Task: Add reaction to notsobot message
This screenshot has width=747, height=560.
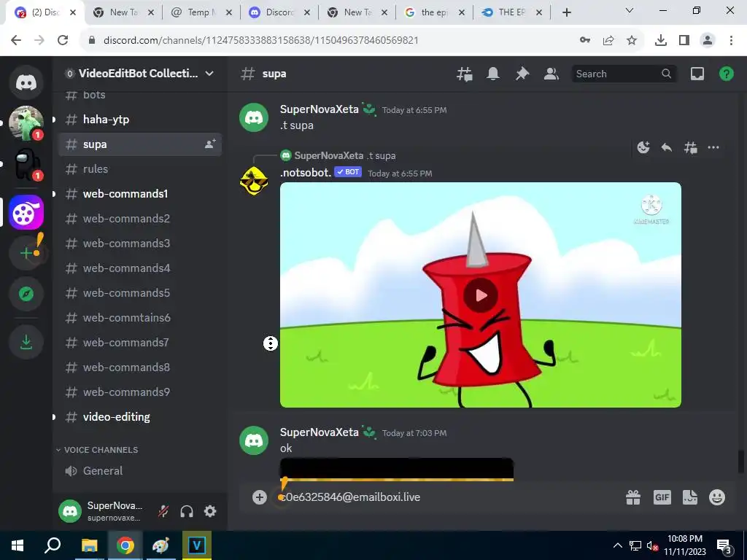Action: coord(643,147)
